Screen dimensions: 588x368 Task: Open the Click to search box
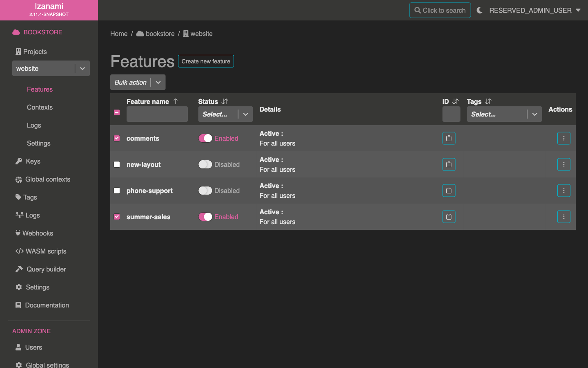click(x=440, y=10)
